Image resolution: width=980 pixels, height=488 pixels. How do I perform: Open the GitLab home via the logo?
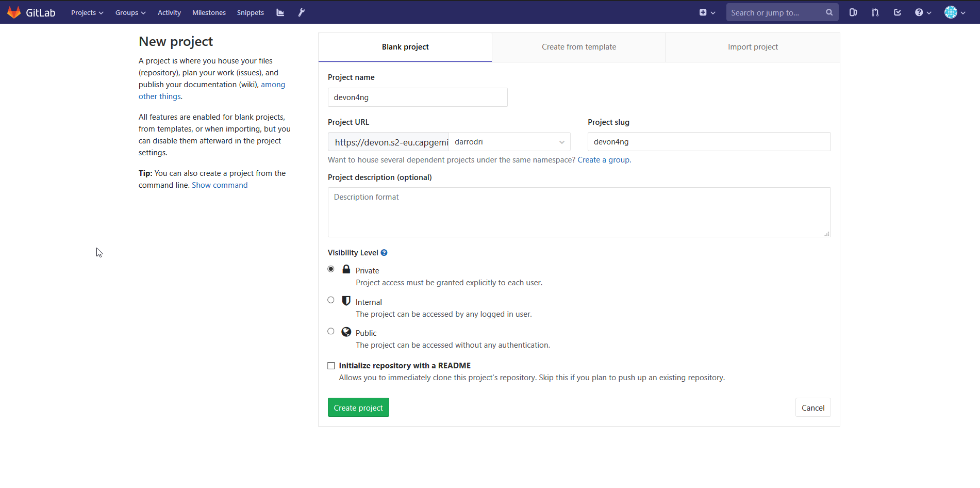(32, 12)
